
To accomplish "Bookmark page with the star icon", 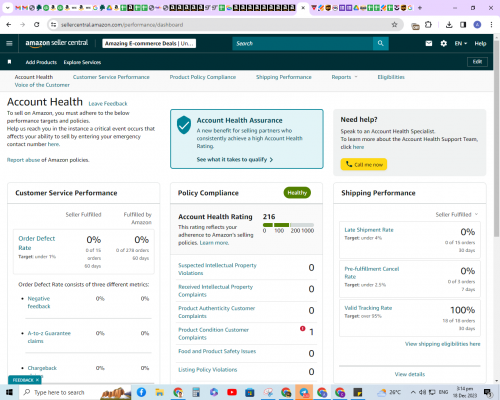I will 394,25.
